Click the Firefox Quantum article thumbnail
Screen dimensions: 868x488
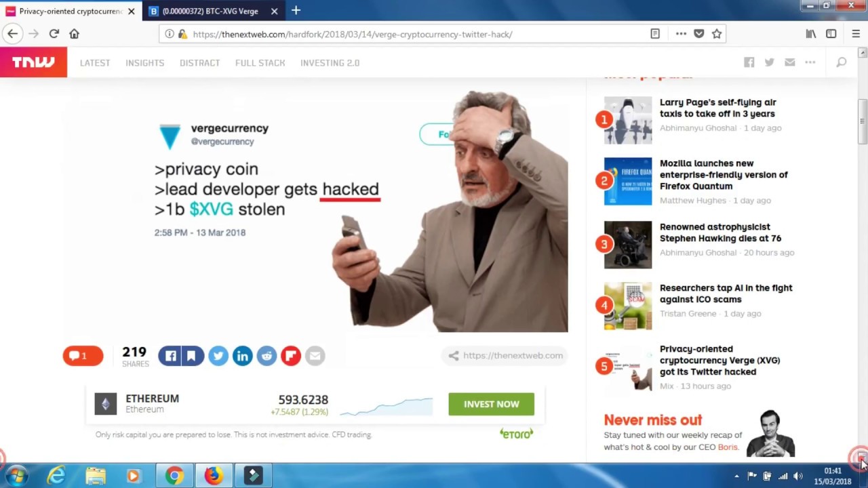pyautogui.click(x=628, y=182)
